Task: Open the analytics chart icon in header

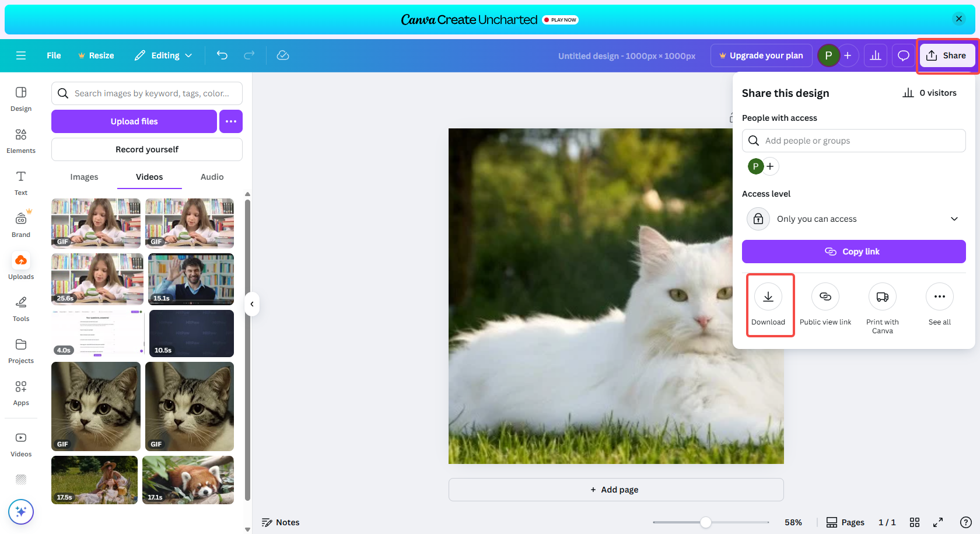Action: 876,55
